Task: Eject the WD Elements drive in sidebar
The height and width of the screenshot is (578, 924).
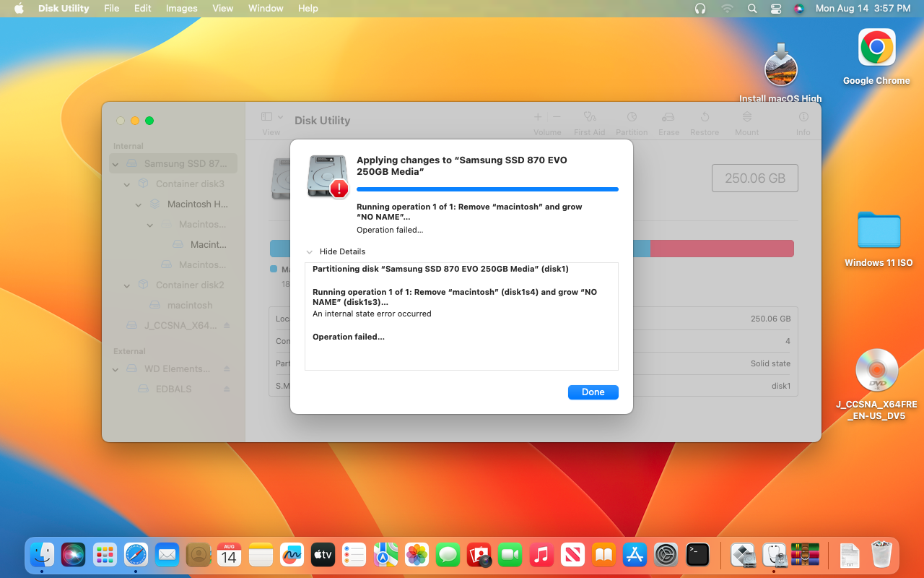Action: [x=227, y=368]
